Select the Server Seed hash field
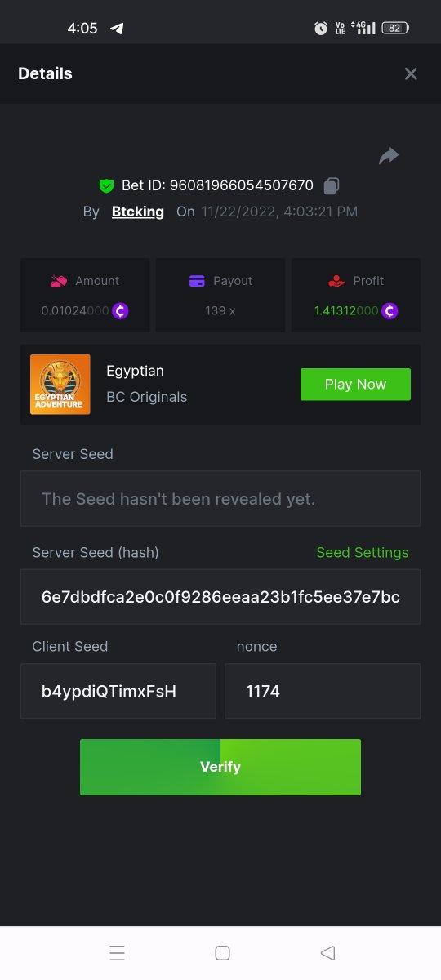The image size is (441, 980). pyautogui.click(x=220, y=597)
